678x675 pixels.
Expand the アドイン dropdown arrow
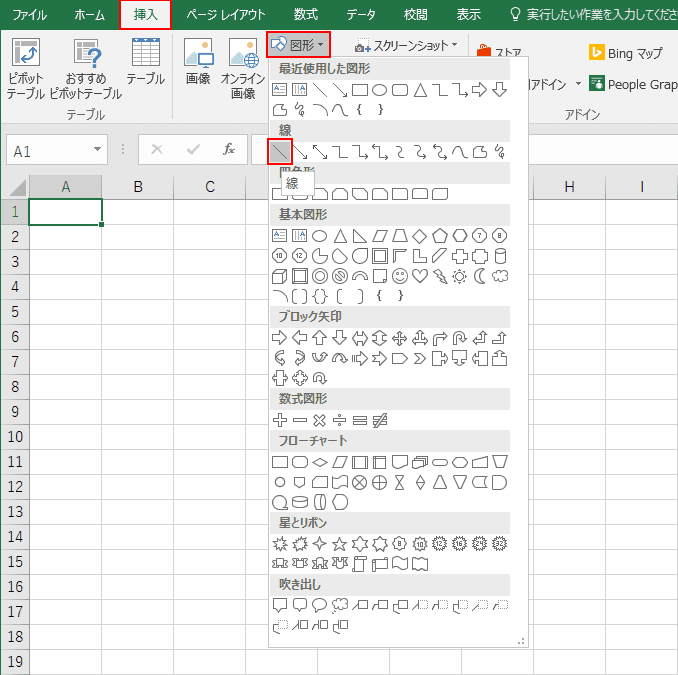[578, 84]
